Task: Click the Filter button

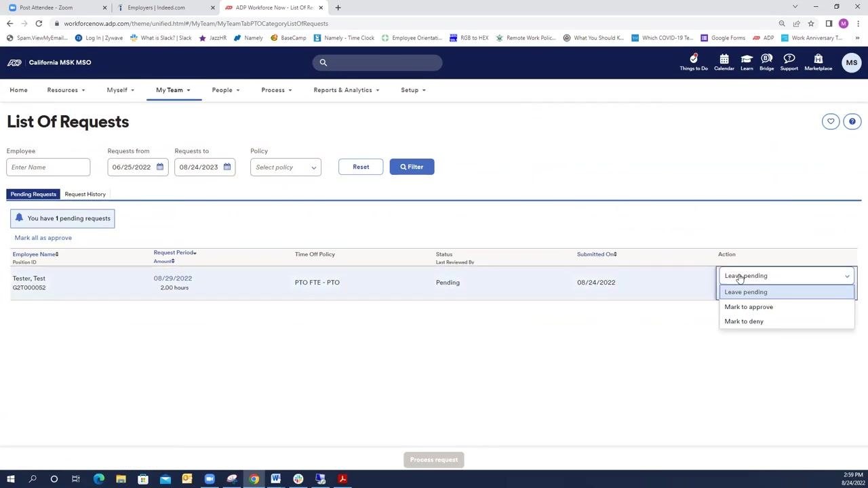Action: click(x=412, y=167)
